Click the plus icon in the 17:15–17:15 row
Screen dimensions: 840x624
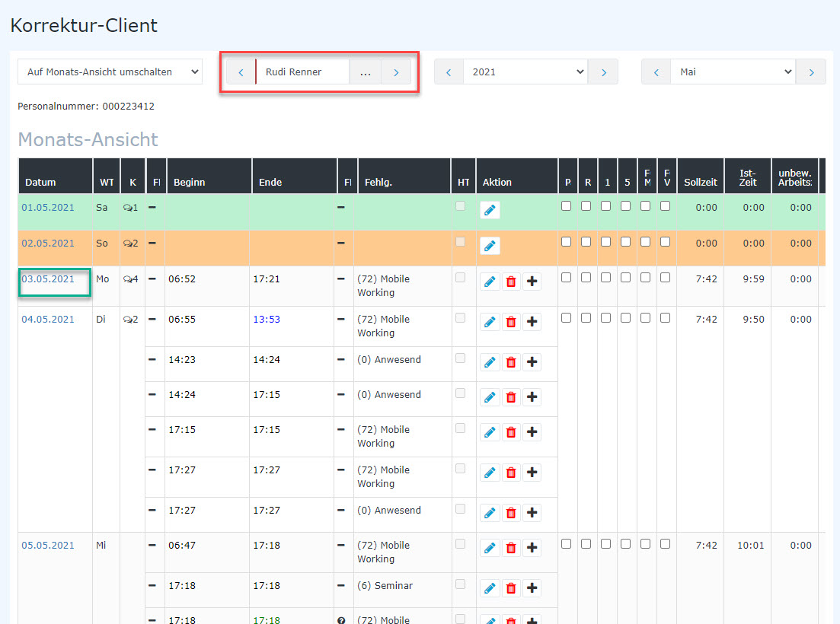point(532,432)
